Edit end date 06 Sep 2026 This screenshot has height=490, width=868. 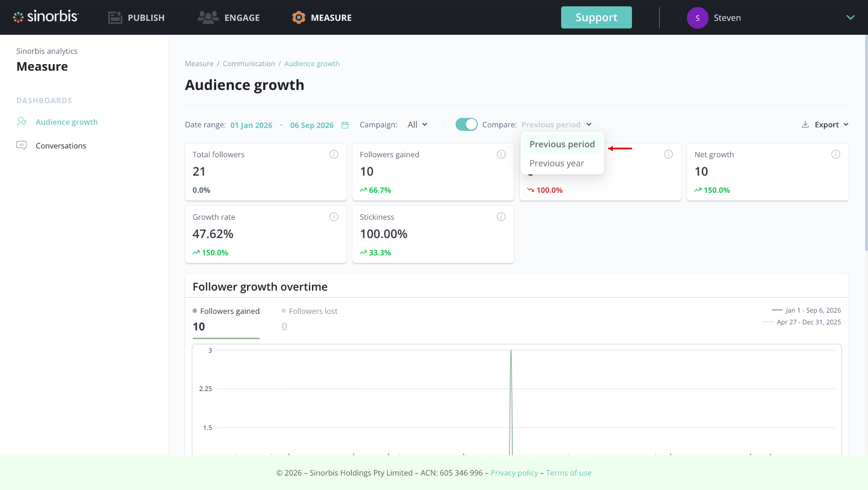(312, 125)
